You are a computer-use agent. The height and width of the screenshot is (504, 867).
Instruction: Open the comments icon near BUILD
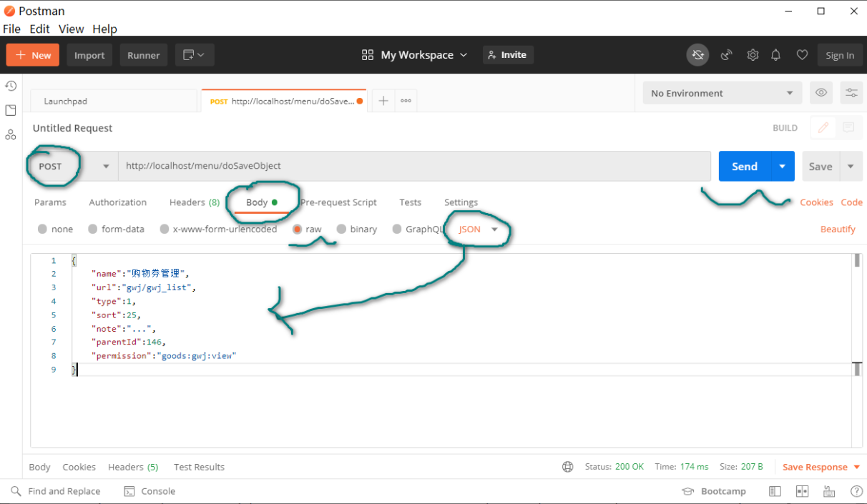pos(848,128)
